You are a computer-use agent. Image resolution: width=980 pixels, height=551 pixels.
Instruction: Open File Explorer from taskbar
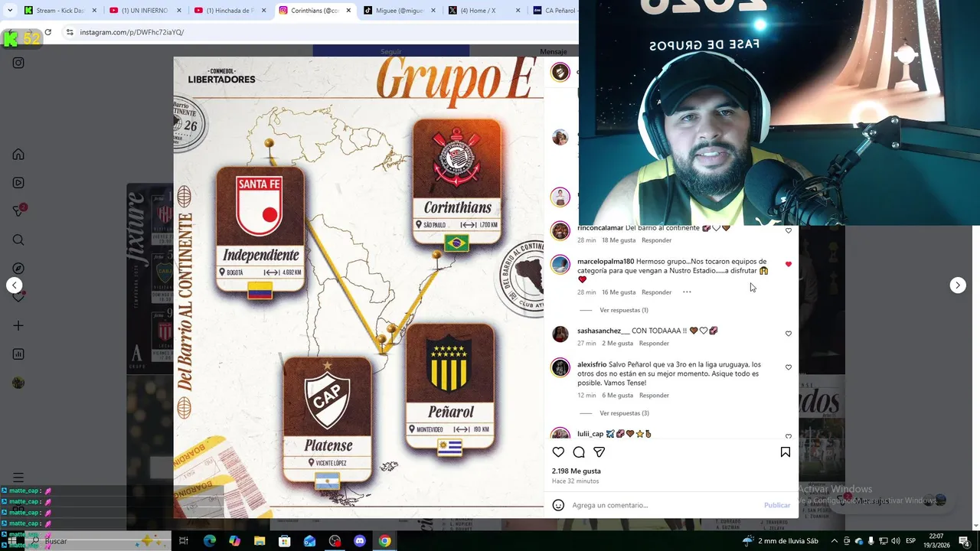tap(260, 541)
